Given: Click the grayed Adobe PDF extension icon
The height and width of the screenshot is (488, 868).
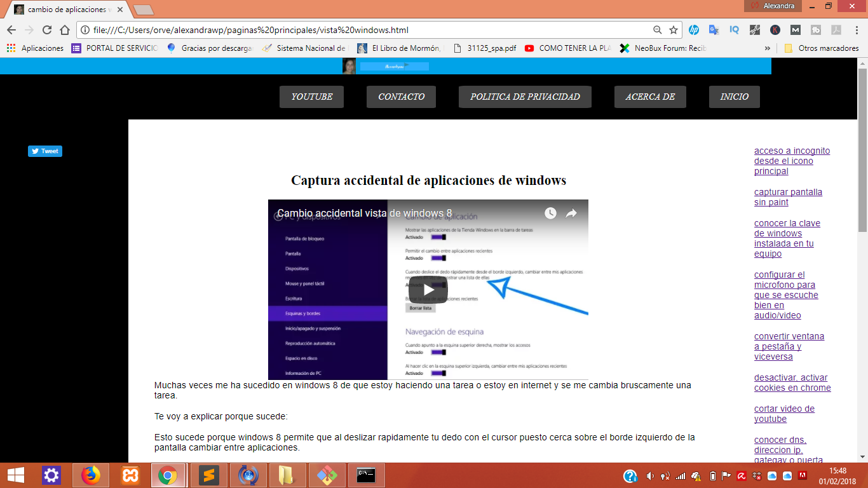Looking at the screenshot, I should (836, 30).
